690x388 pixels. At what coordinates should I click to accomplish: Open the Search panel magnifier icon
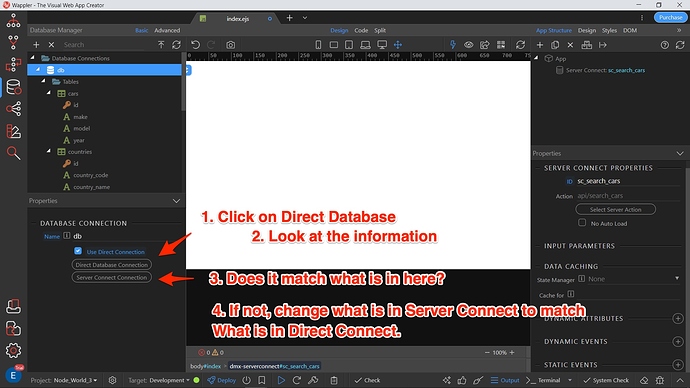(x=13, y=153)
